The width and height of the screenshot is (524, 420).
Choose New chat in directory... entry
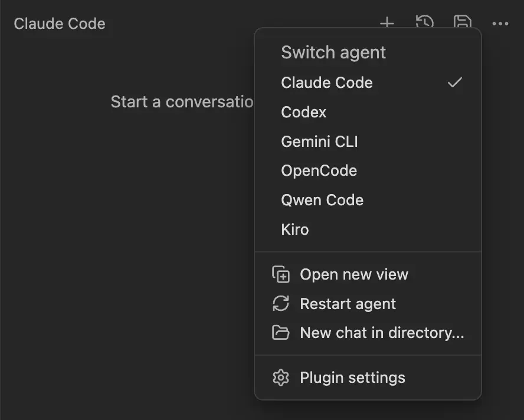pos(368,333)
